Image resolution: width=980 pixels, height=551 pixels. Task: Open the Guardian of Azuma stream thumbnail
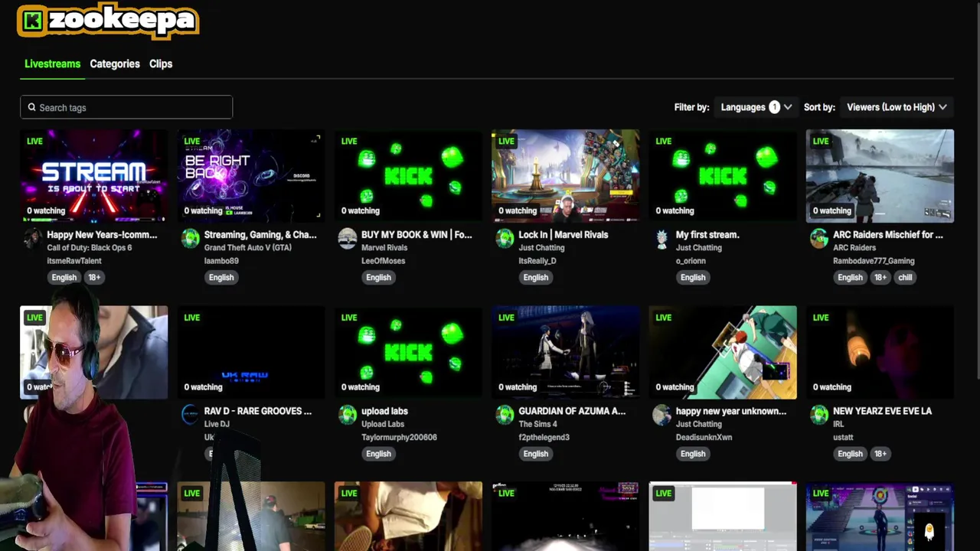coord(566,352)
